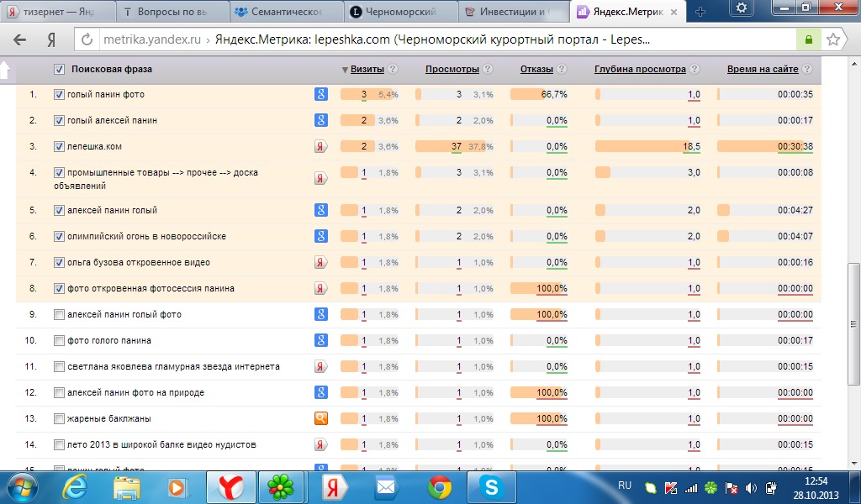Click Google icon in 'алексей панин фото на природе' row
This screenshot has width=861, height=504.
[x=321, y=392]
